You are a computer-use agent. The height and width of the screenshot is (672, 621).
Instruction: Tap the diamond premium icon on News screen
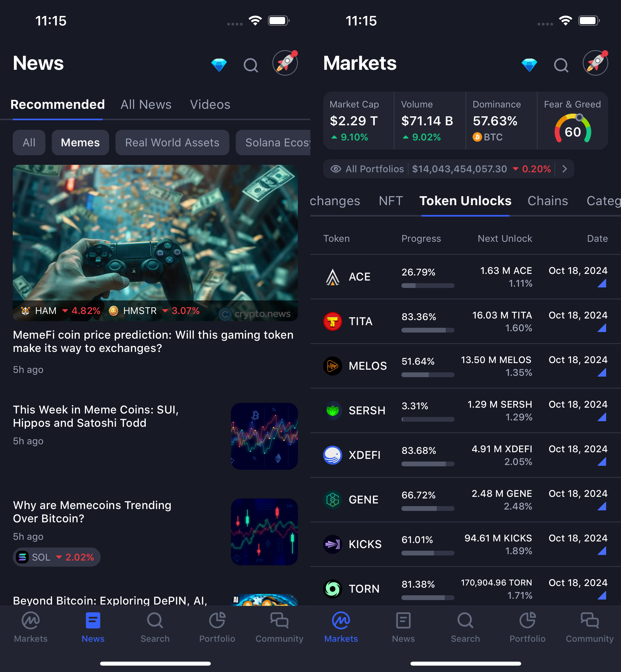click(219, 64)
